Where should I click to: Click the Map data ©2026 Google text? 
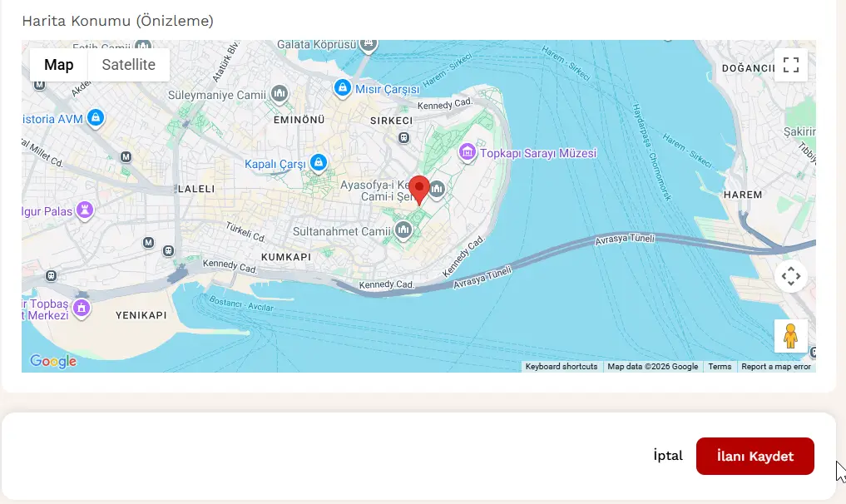coord(653,367)
